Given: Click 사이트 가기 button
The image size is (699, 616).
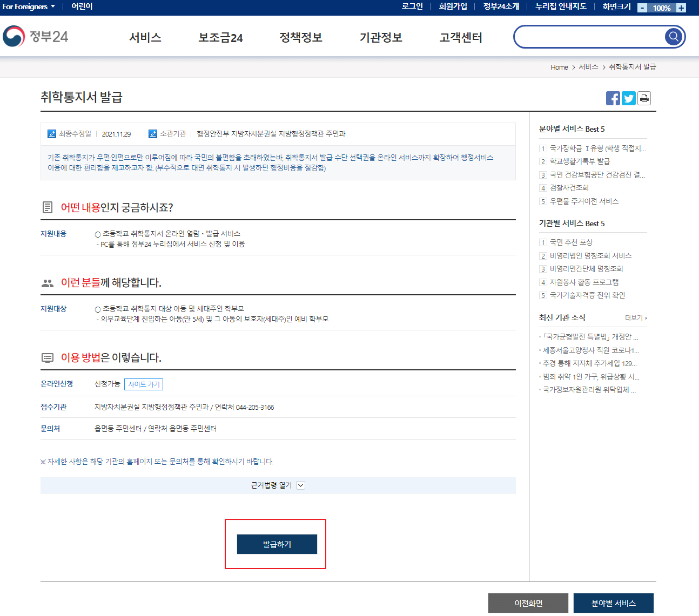Looking at the screenshot, I should click(x=144, y=384).
